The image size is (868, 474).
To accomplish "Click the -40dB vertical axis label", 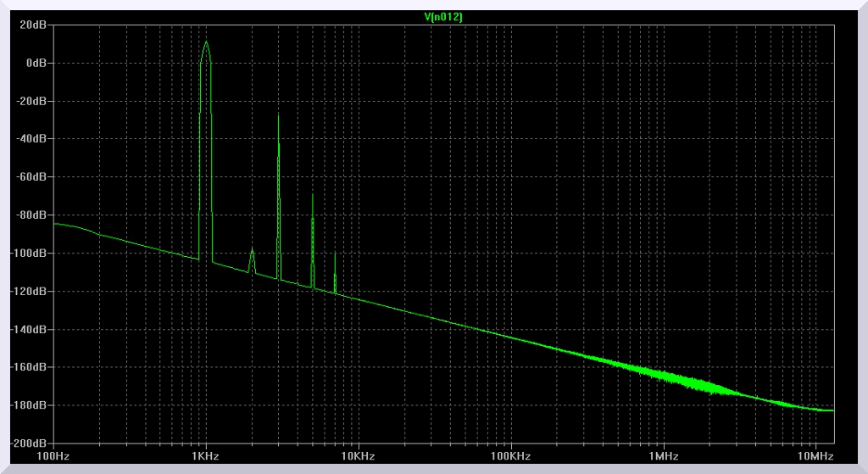I will (31, 139).
